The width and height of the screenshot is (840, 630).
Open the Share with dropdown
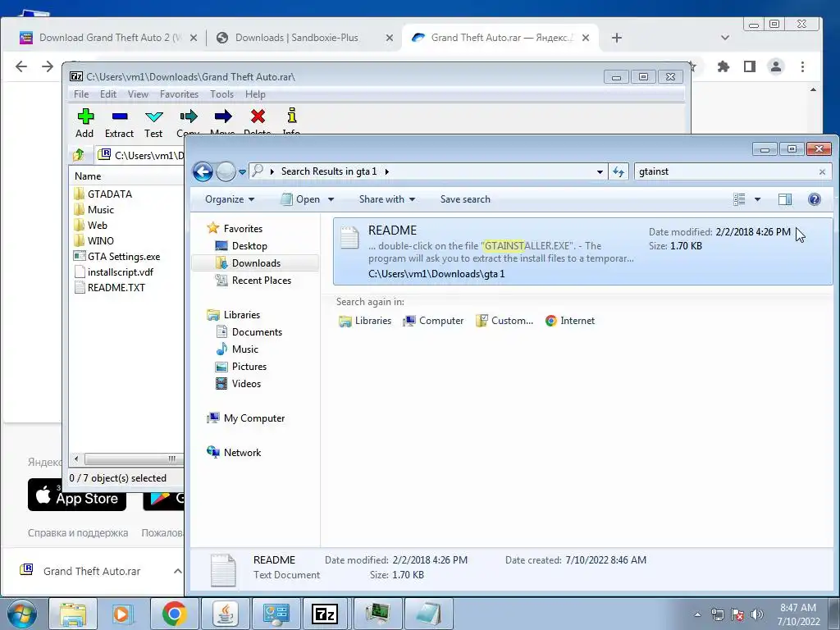coord(387,199)
